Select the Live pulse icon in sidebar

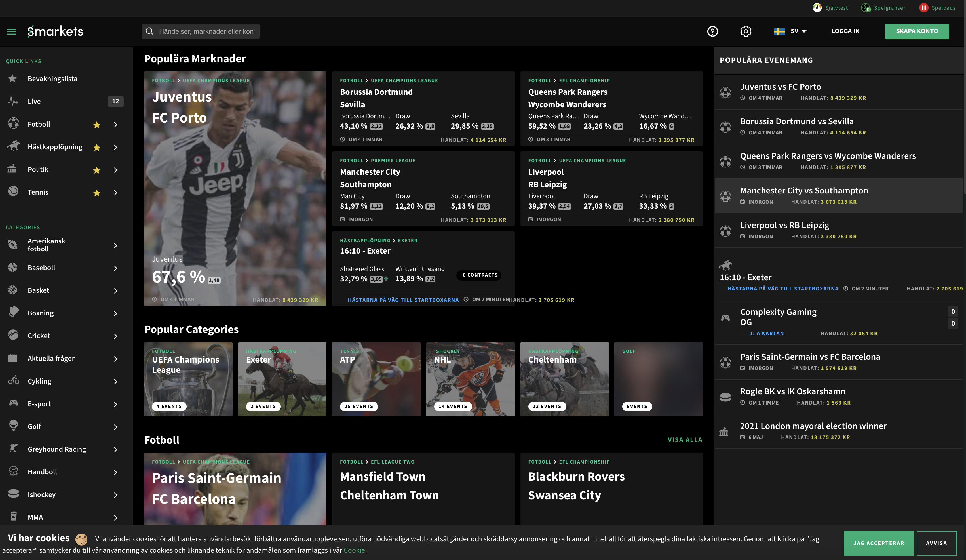coord(13,101)
